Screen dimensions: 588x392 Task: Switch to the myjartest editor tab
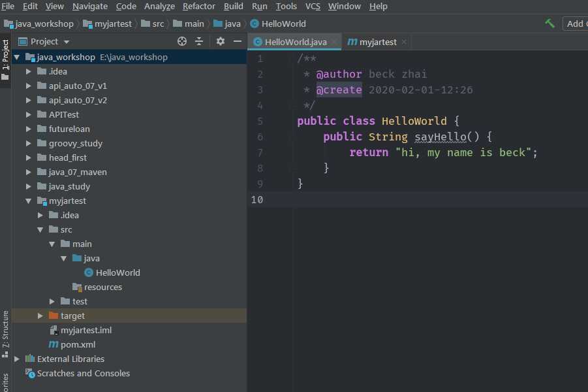pos(376,42)
